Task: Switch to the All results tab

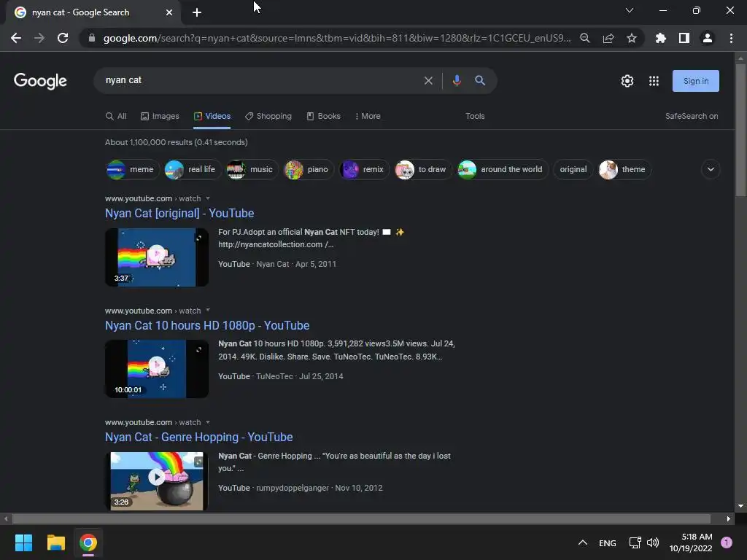Action: (x=116, y=116)
